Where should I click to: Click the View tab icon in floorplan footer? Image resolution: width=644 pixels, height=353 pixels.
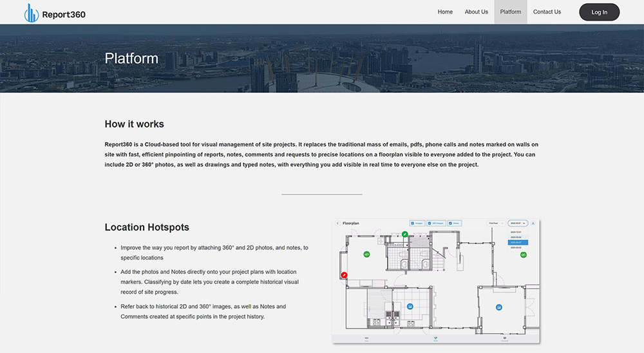click(366, 339)
